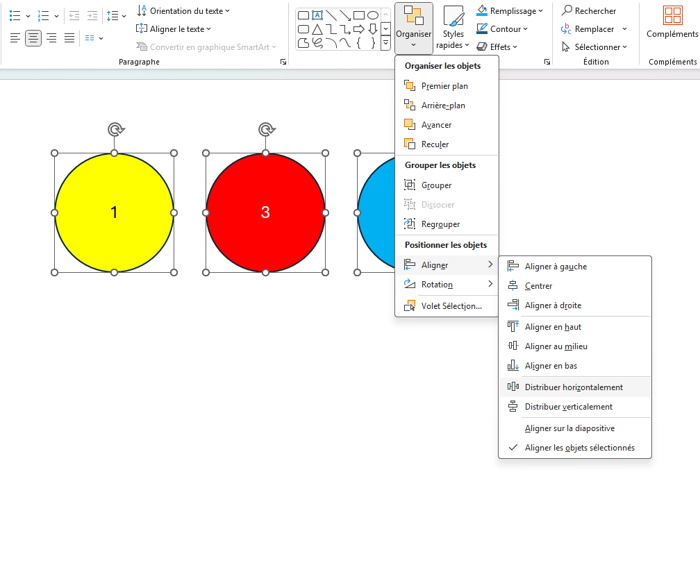This screenshot has height=588, width=700.
Task: Choose Centrer in Aligner submenu
Action: pyautogui.click(x=575, y=286)
